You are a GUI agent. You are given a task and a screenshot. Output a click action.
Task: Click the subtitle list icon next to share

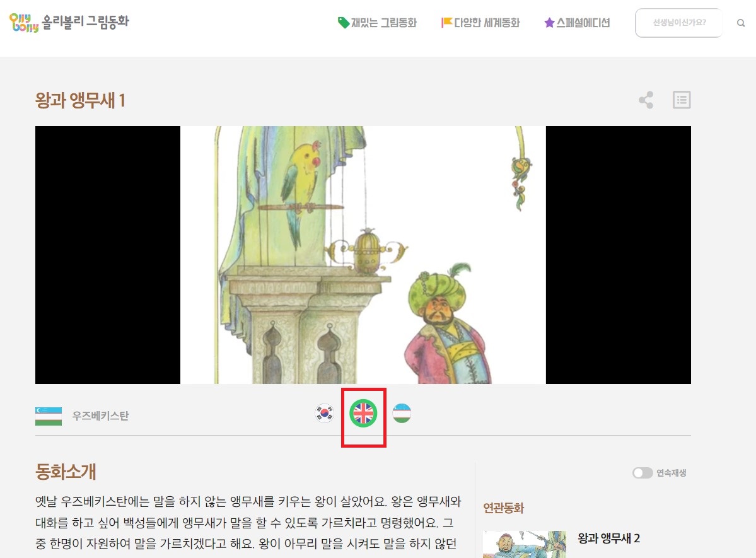(x=682, y=99)
